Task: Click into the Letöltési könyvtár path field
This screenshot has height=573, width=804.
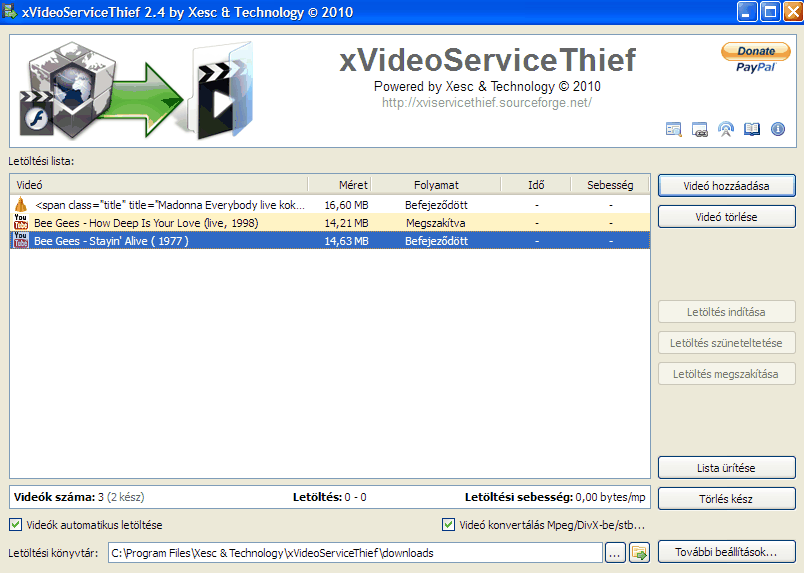Action: point(355,553)
